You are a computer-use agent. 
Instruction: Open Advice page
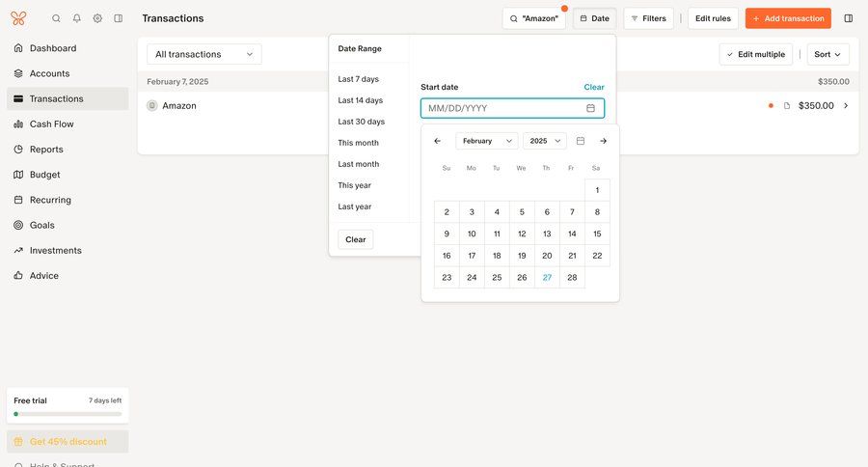(x=68, y=275)
